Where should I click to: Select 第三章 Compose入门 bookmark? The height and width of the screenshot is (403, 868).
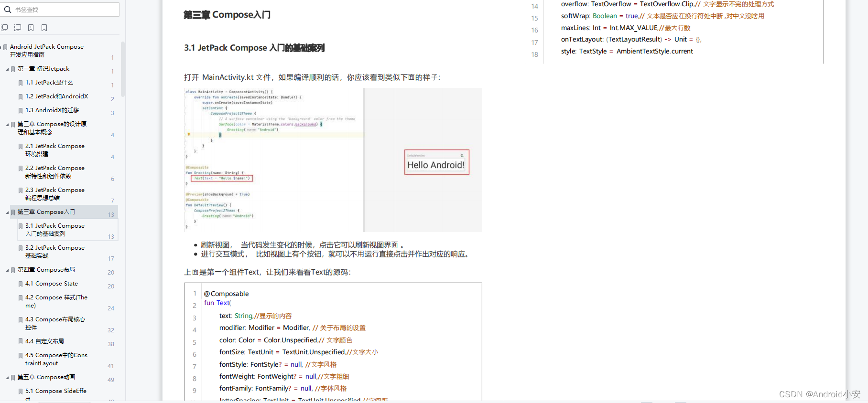click(46, 212)
